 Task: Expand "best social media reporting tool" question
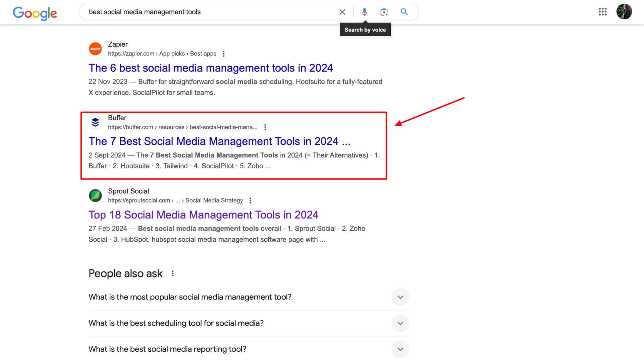[x=249, y=349]
